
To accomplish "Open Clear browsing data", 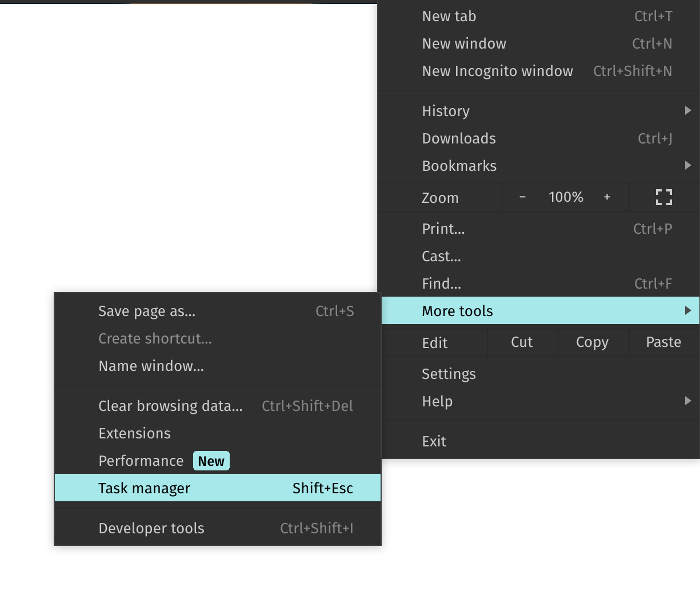I will [170, 406].
